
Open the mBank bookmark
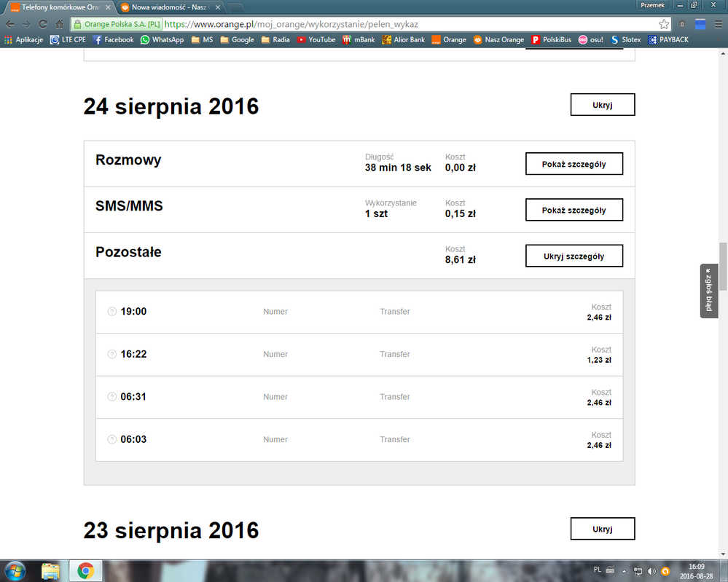click(359, 40)
